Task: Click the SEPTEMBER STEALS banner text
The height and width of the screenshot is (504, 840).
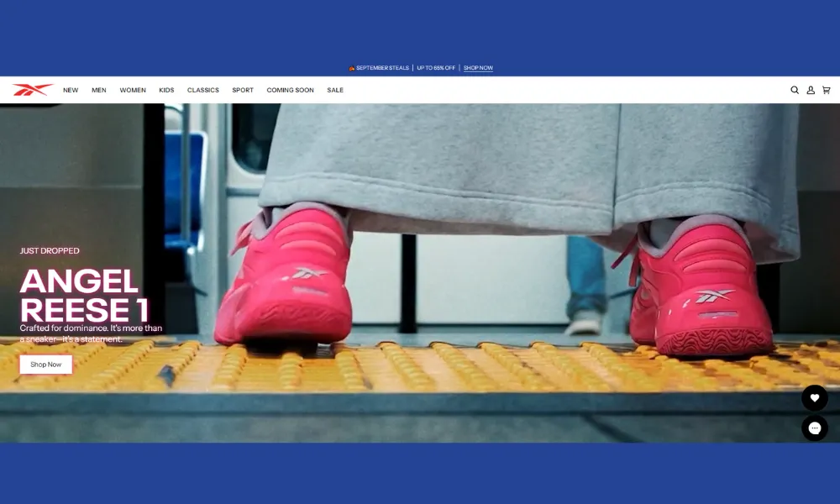Action: pyautogui.click(x=381, y=68)
